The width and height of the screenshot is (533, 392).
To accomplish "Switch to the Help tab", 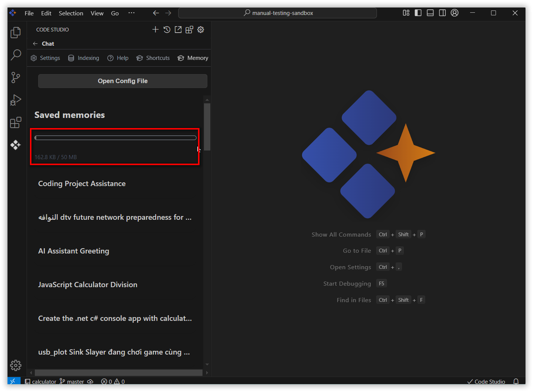I will [118, 58].
